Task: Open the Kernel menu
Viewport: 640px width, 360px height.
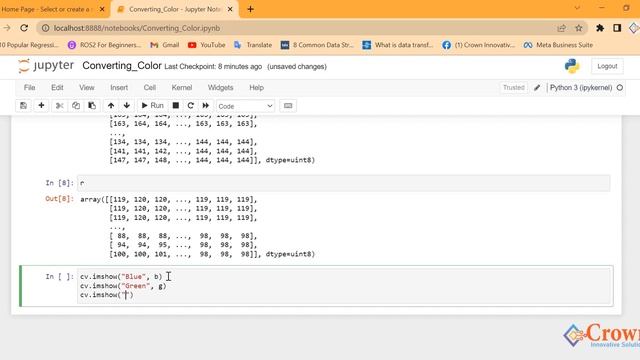Action: click(x=182, y=88)
